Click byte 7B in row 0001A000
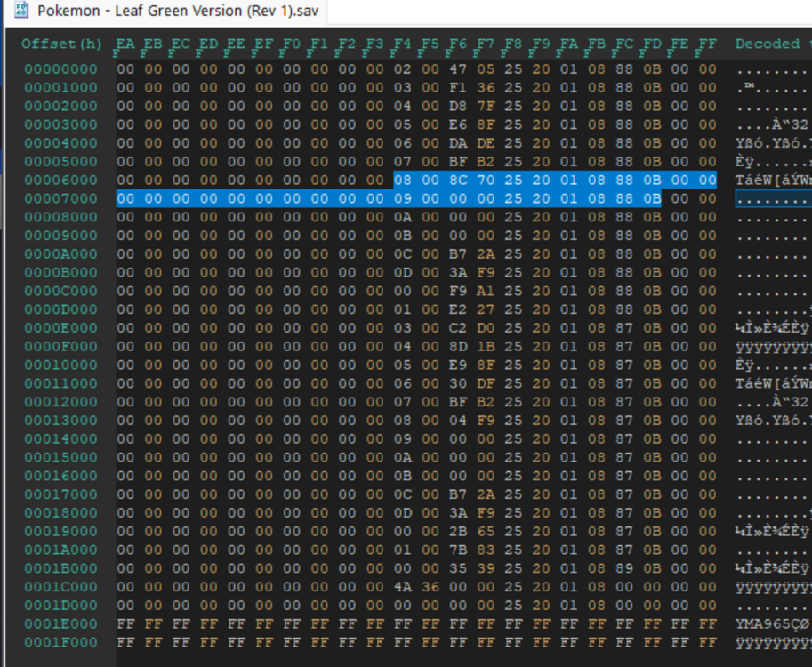812x667 pixels. (458, 550)
